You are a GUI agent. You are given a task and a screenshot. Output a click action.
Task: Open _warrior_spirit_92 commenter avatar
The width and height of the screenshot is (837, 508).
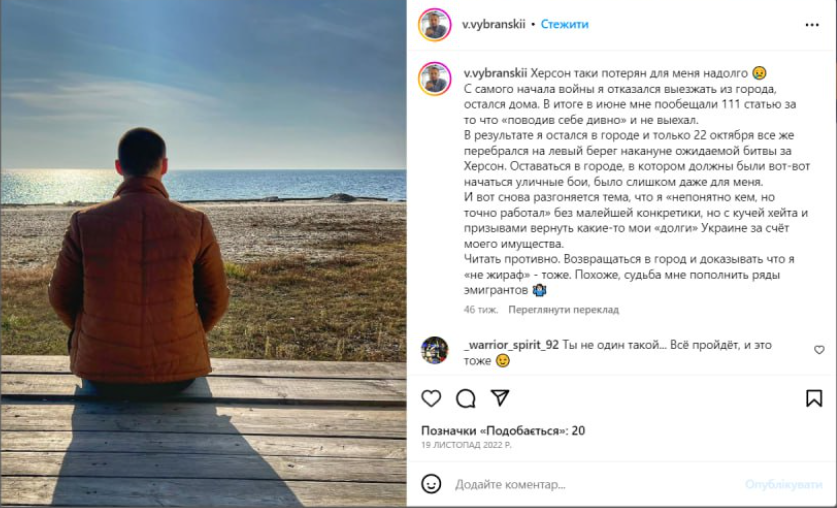(435, 350)
